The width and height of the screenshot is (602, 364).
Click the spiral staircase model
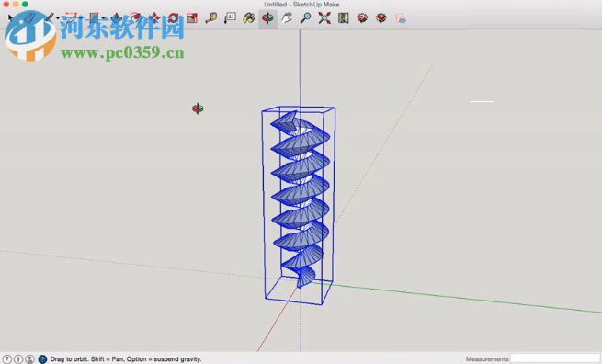click(301, 199)
